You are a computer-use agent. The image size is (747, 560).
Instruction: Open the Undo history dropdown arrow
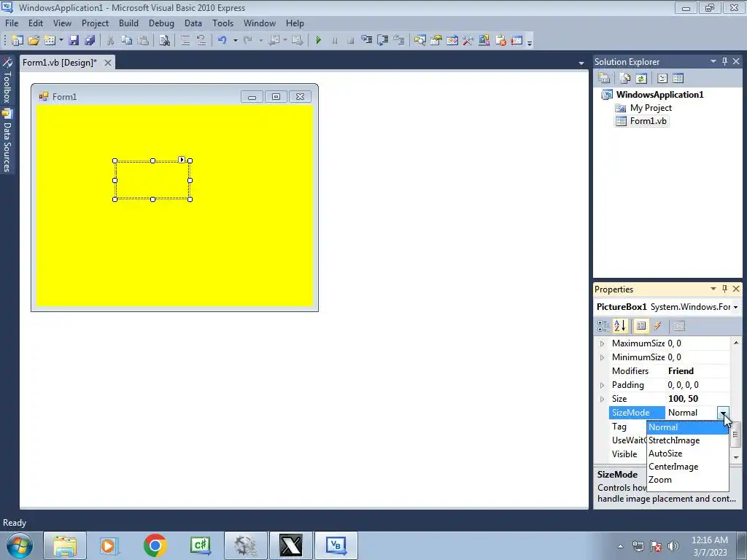pyautogui.click(x=236, y=41)
